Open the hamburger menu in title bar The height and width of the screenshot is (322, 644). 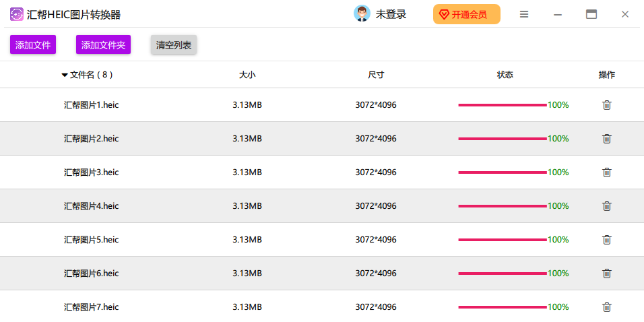click(x=524, y=14)
